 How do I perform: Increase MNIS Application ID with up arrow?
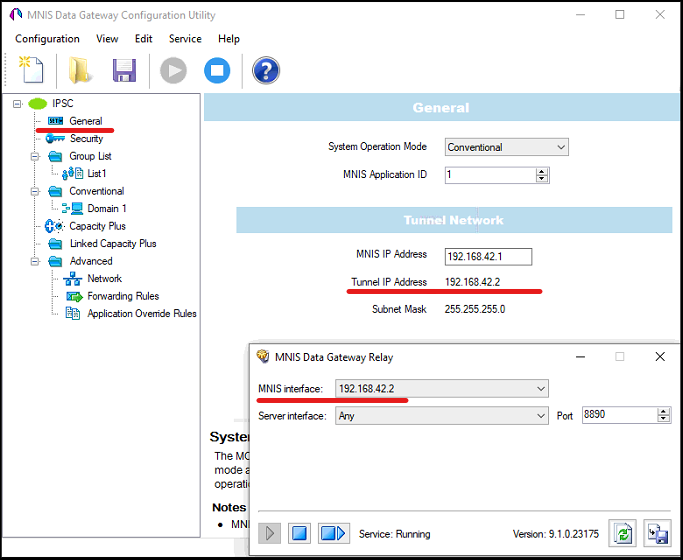542,172
